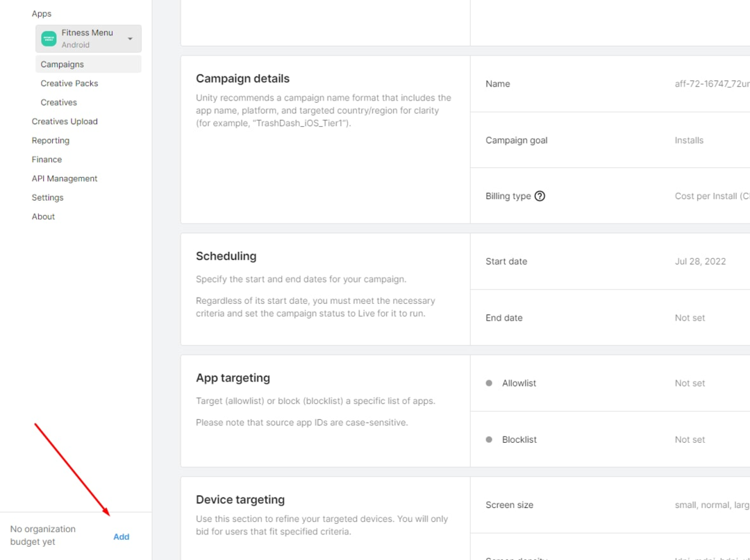Image resolution: width=750 pixels, height=560 pixels.
Task: Navigate to Creatives Upload
Action: pyautogui.click(x=65, y=121)
